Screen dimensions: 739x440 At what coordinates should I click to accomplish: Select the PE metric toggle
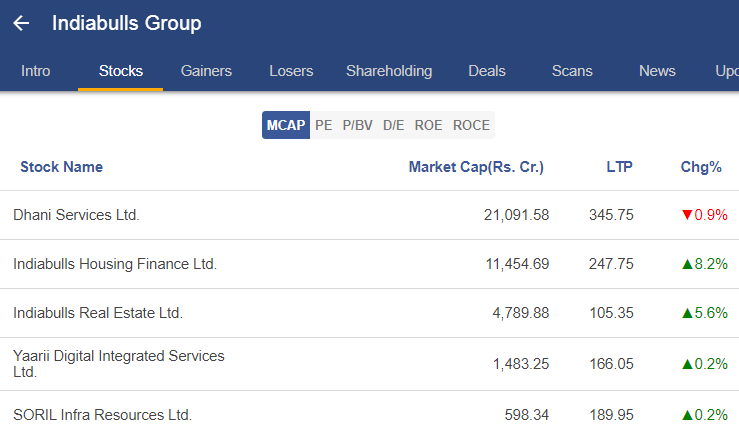[323, 125]
